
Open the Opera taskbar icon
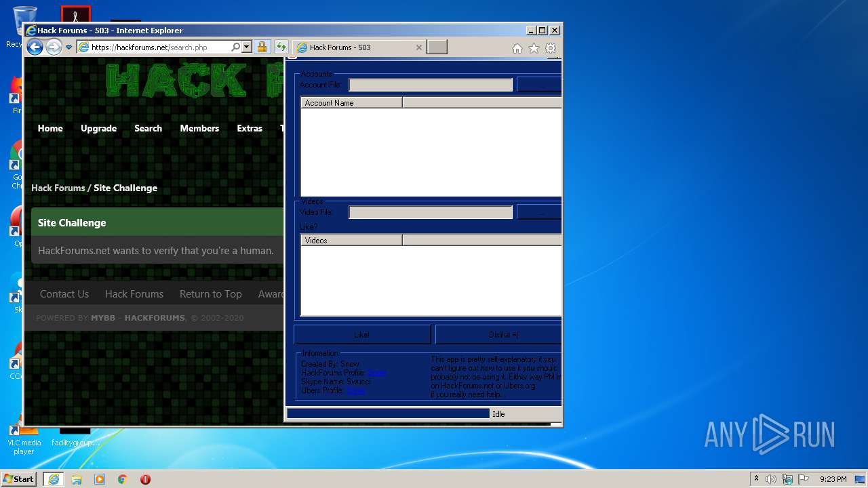click(145, 479)
